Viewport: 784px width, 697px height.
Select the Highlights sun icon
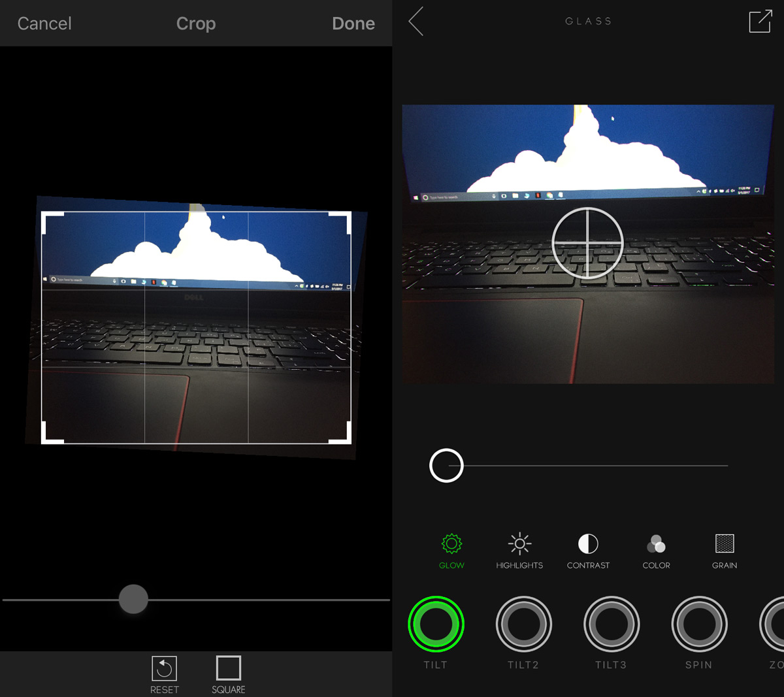tap(519, 543)
